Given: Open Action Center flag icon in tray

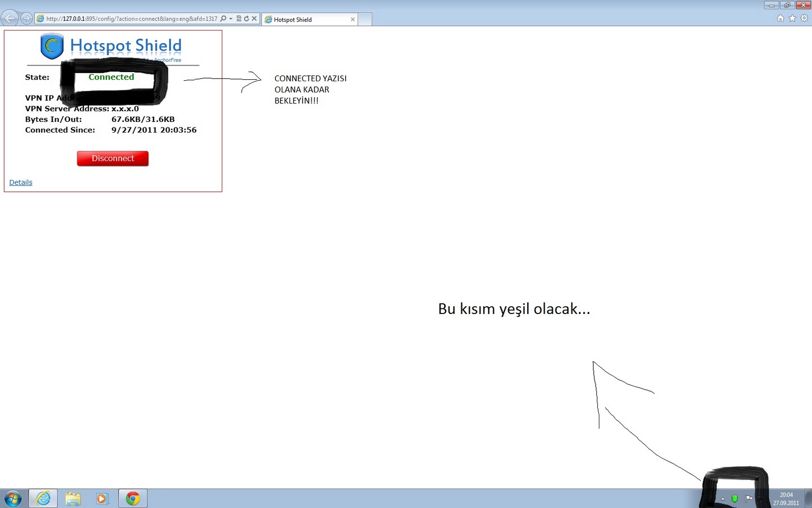Looking at the screenshot, I should tap(749, 499).
